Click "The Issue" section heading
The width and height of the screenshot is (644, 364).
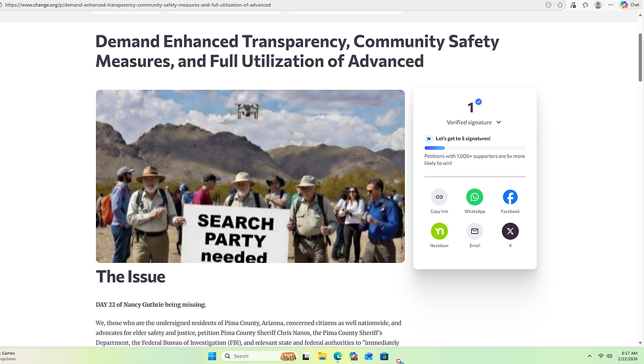coord(131,277)
